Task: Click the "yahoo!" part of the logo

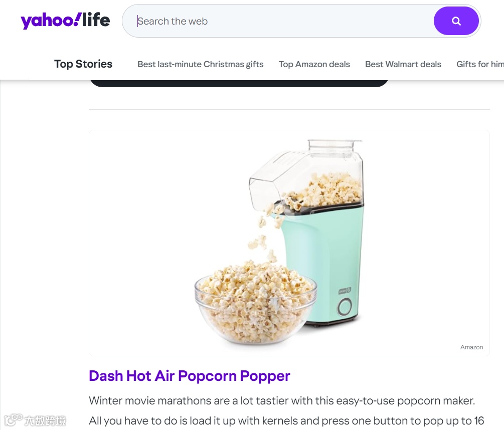Action: [x=51, y=21]
